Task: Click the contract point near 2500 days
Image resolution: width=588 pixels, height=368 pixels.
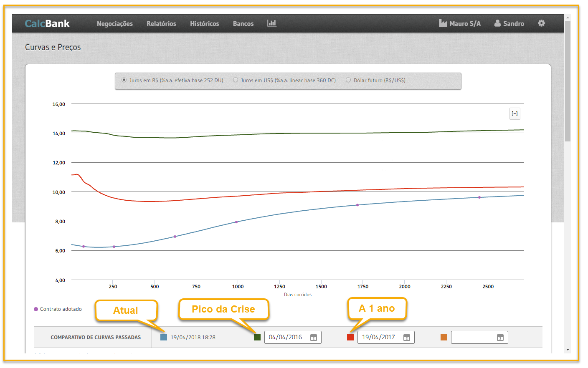Action: [479, 197]
